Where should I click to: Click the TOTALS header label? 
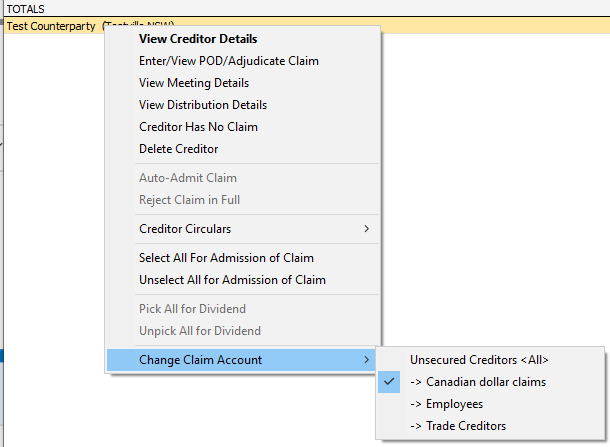point(26,8)
